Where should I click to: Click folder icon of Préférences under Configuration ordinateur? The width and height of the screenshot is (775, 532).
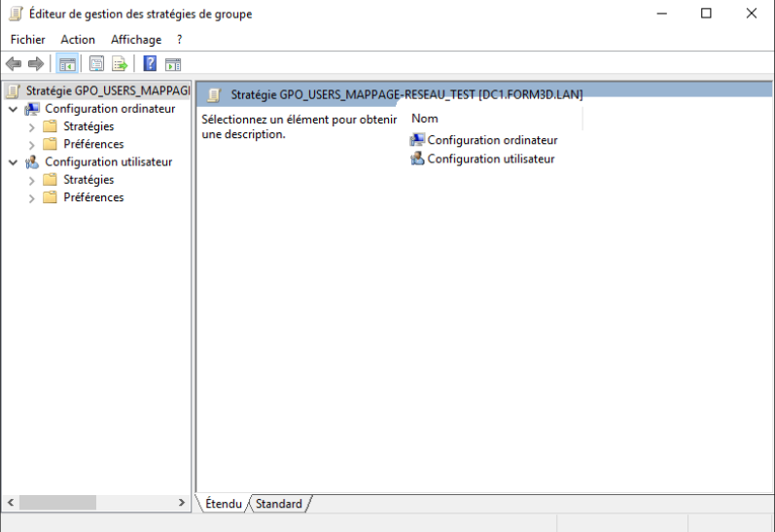point(50,144)
